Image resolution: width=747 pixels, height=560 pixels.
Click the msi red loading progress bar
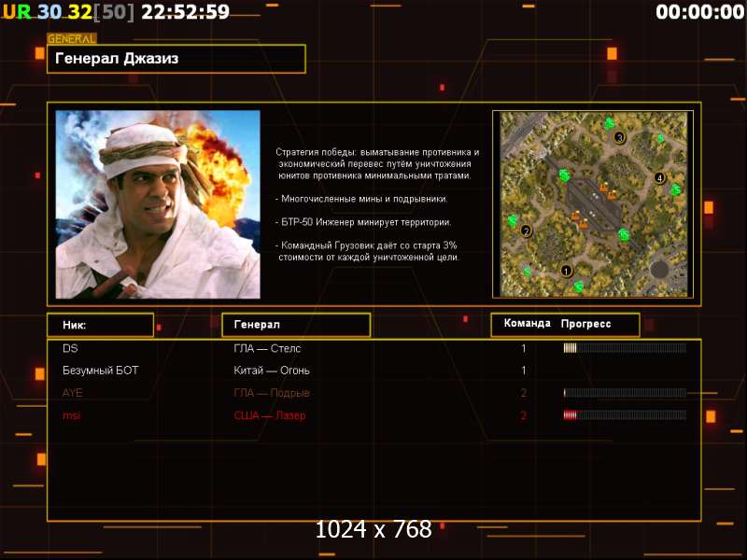tap(625, 415)
